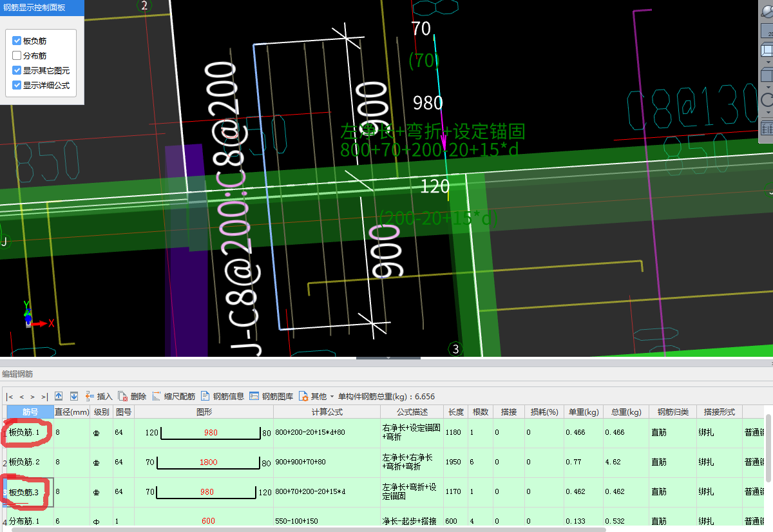
Task: Uncheck the 板负筋 checkbox
Action: 17,41
